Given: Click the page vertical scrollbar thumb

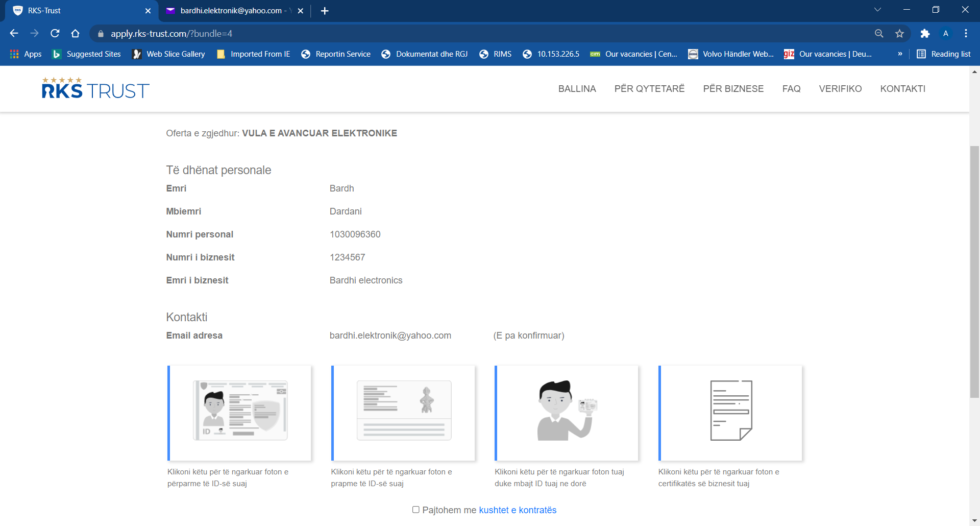Looking at the screenshot, I should (974, 271).
